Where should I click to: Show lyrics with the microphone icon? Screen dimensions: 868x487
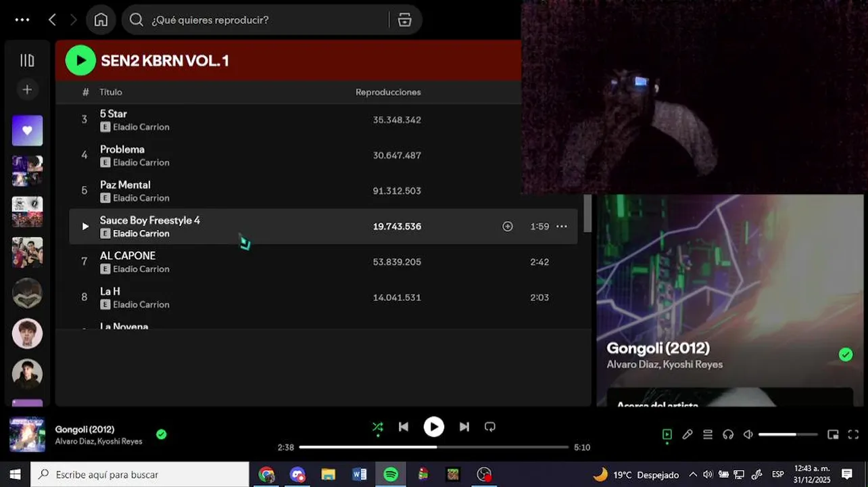(688, 434)
